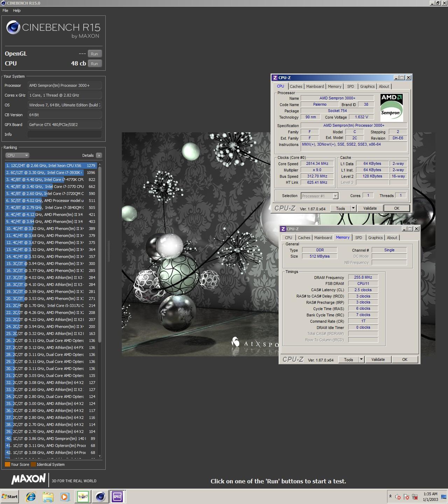Click the 1:35 AM taskbar clock
The width and height of the screenshot is (448, 504).
(x=430, y=496)
